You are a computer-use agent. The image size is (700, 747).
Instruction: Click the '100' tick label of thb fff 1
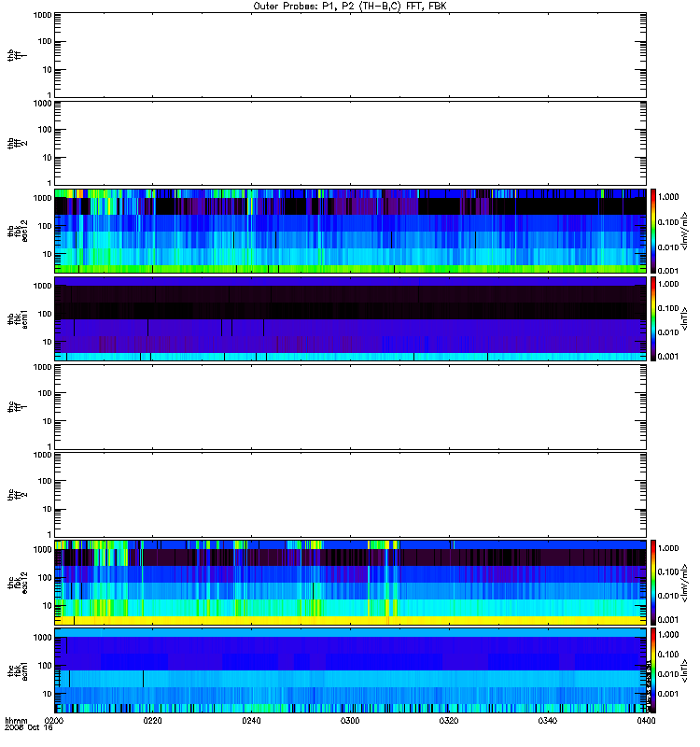pos(45,41)
